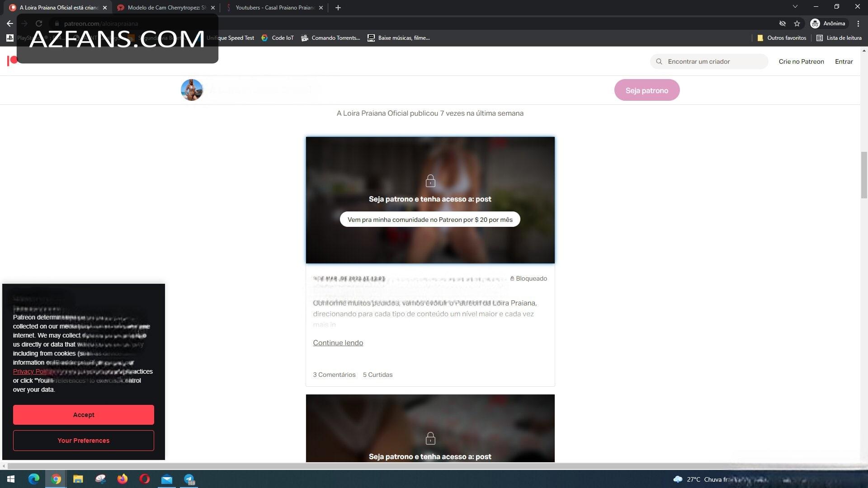The width and height of the screenshot is (868, 488).
Task: Open Lista de leitura panel
Action: click(x=839, y=38)
